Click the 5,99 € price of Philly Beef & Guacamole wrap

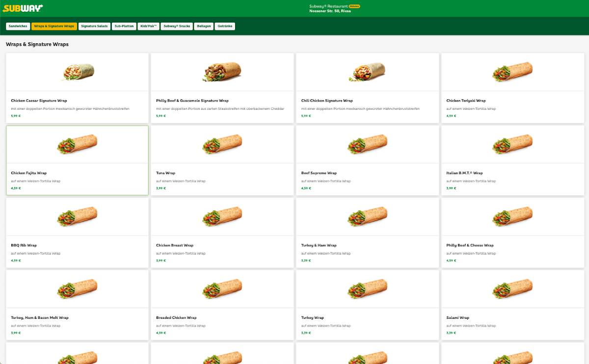pyautogui.click(x=161, y=116)
